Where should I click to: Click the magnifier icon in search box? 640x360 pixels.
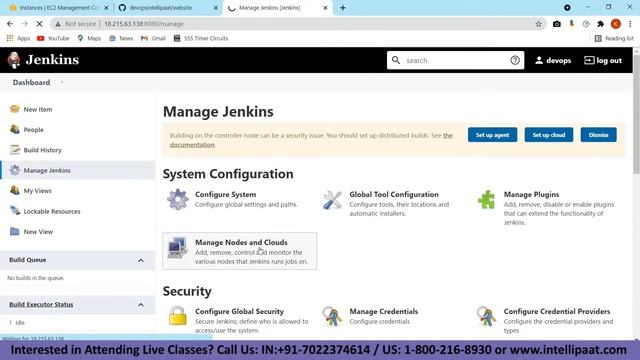coord(396,60)
